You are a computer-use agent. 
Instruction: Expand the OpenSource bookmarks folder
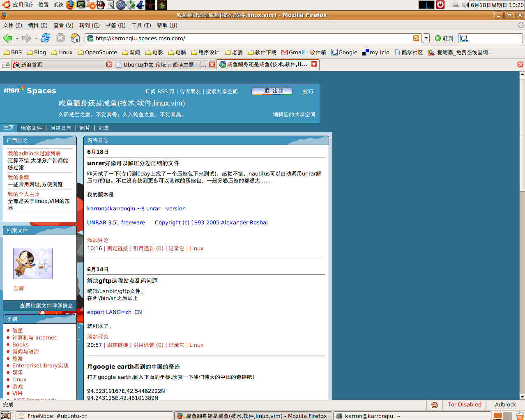point(97,53)
